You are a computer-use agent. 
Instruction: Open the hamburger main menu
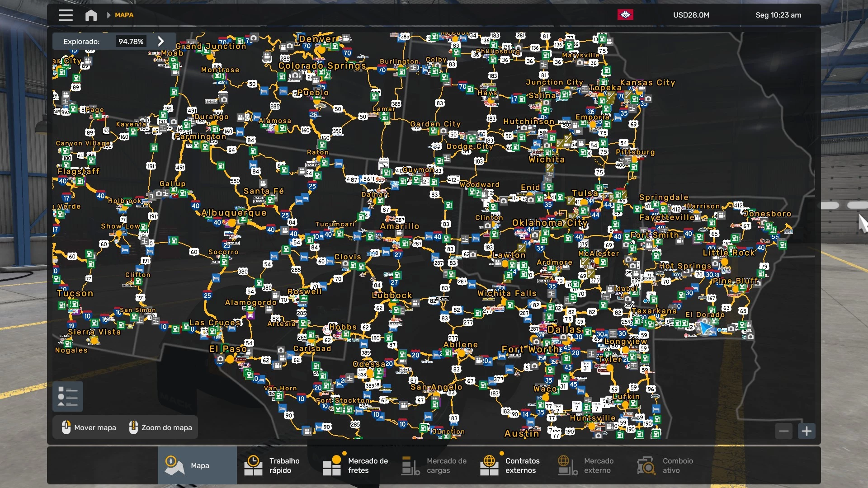point(66,15)
